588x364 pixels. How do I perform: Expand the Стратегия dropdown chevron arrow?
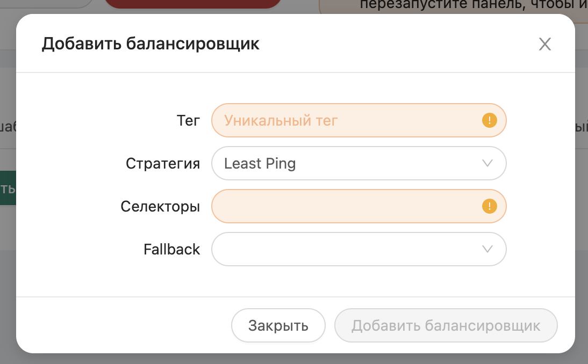click(487, 163)
